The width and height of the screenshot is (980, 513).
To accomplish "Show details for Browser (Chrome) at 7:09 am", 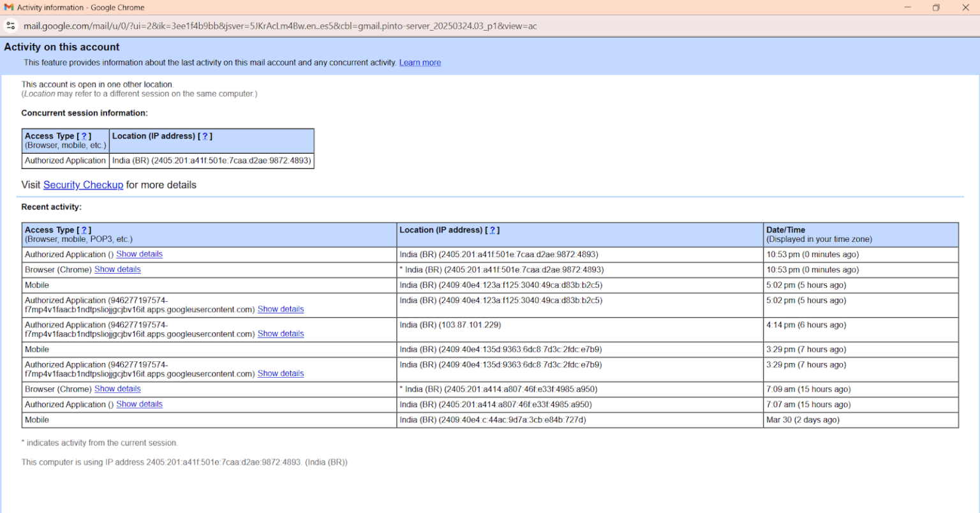I will point(117,389).
